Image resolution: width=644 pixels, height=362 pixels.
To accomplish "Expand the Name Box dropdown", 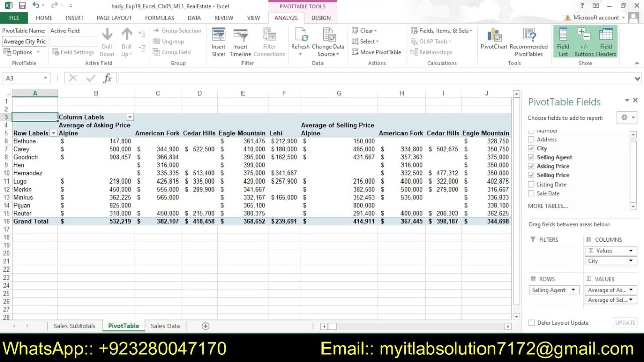I will [45, 78].
